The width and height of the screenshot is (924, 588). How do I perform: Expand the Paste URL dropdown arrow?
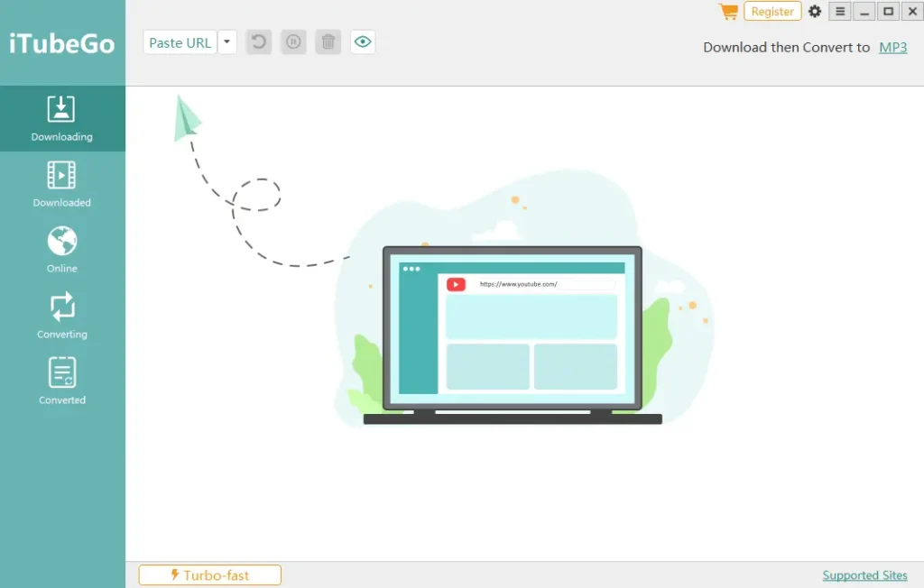226,42
